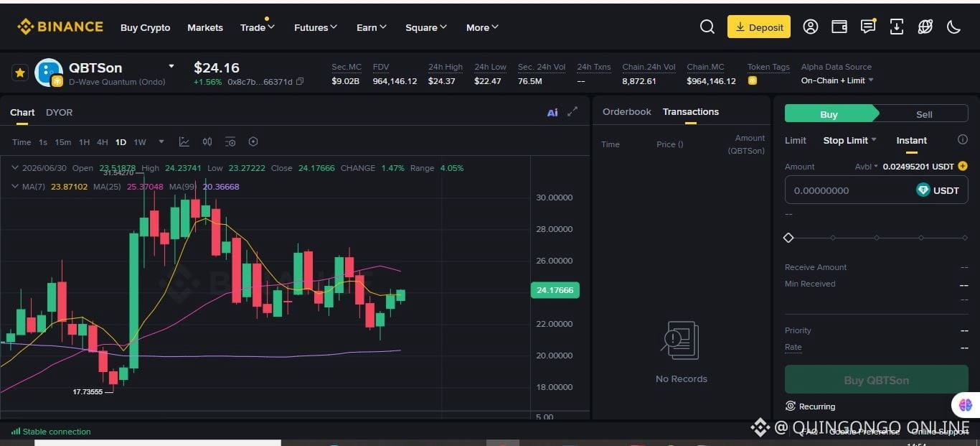Collapse the OHLC date info row
980x446 pixels.
16,167
